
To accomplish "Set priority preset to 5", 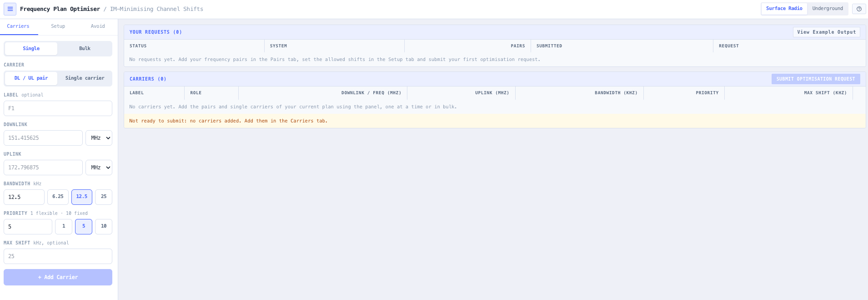I will [84, 227].
